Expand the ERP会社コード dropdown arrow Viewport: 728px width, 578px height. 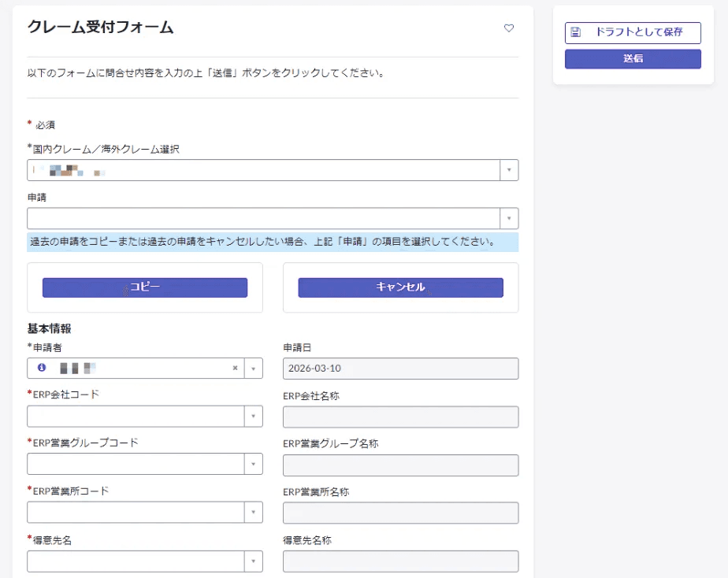click(x=253, y=416)
